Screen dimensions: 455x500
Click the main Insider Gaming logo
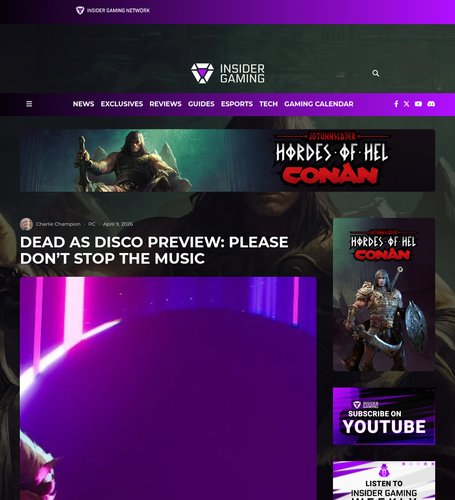(x=228, y=73)
